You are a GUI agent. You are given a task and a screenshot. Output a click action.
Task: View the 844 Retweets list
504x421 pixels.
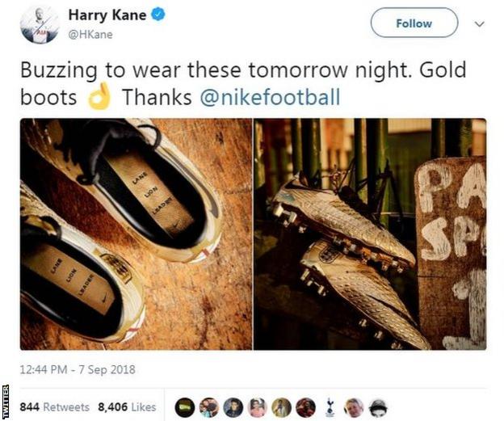pyautogui.click(x=55, y=407)
